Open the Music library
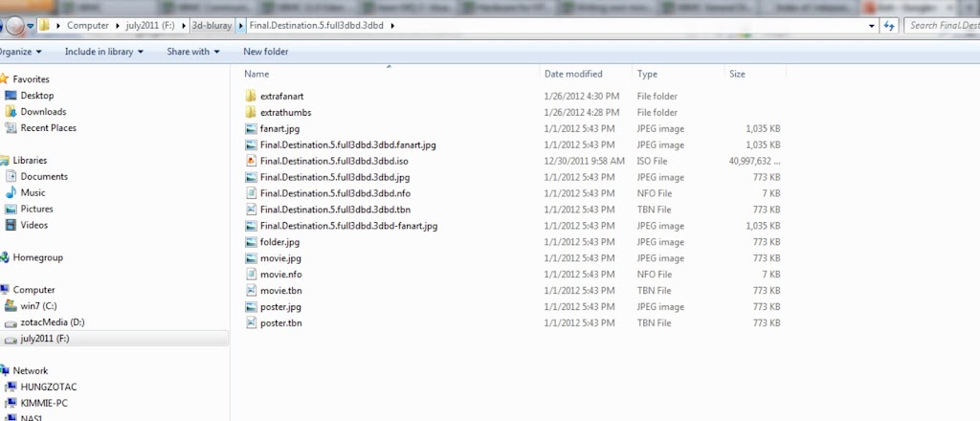 (33, 193)
